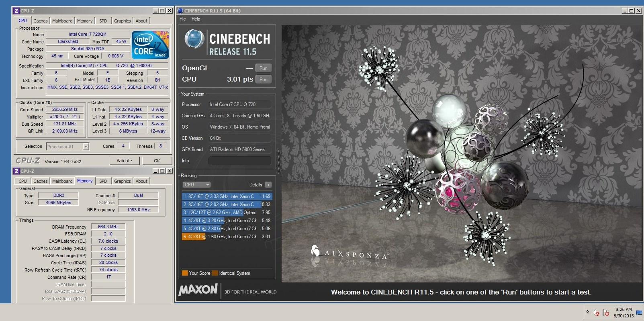Click the empty Info field in Your System

click(x=239, y=161)
